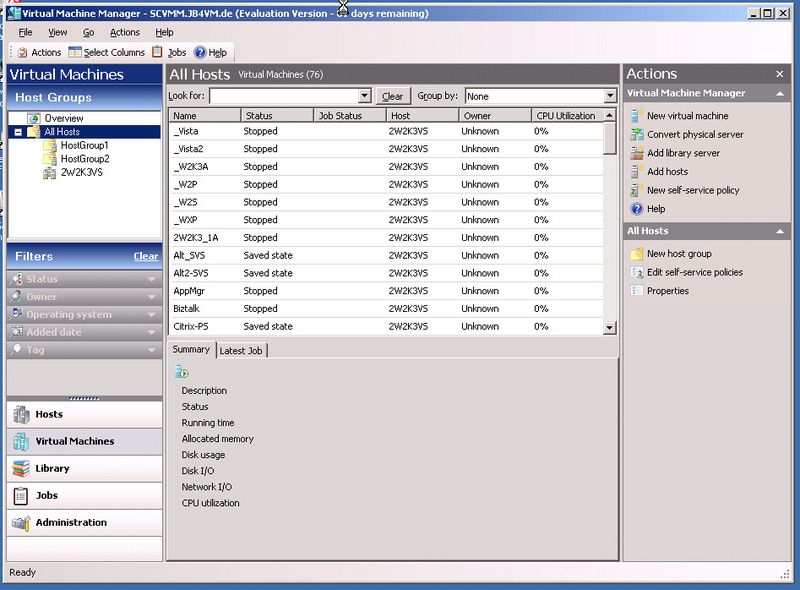Click the HostGroup2 folder icon
The width and height of the screenshot is (800, 590).
[x=50, y=159]
